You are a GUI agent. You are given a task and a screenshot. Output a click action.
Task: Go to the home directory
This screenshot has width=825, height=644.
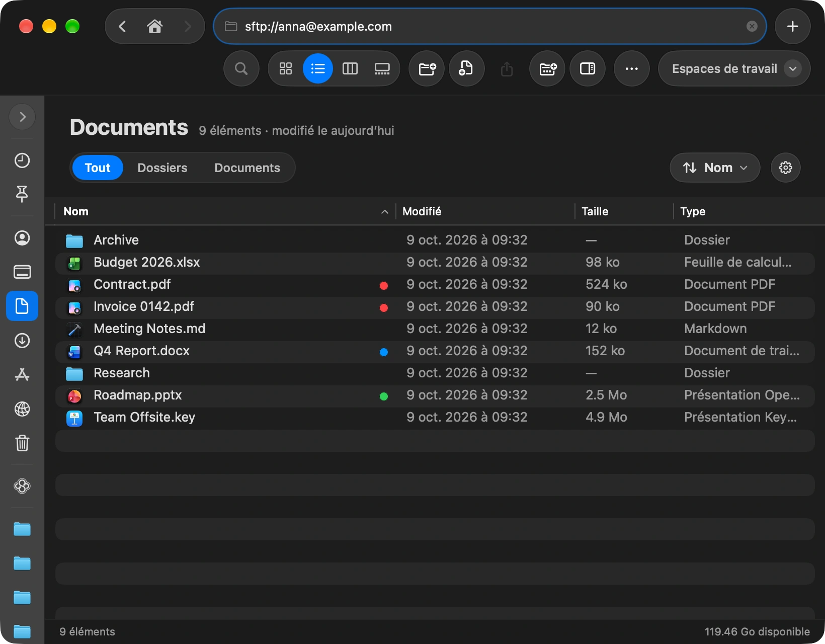(x=155, y=26)
